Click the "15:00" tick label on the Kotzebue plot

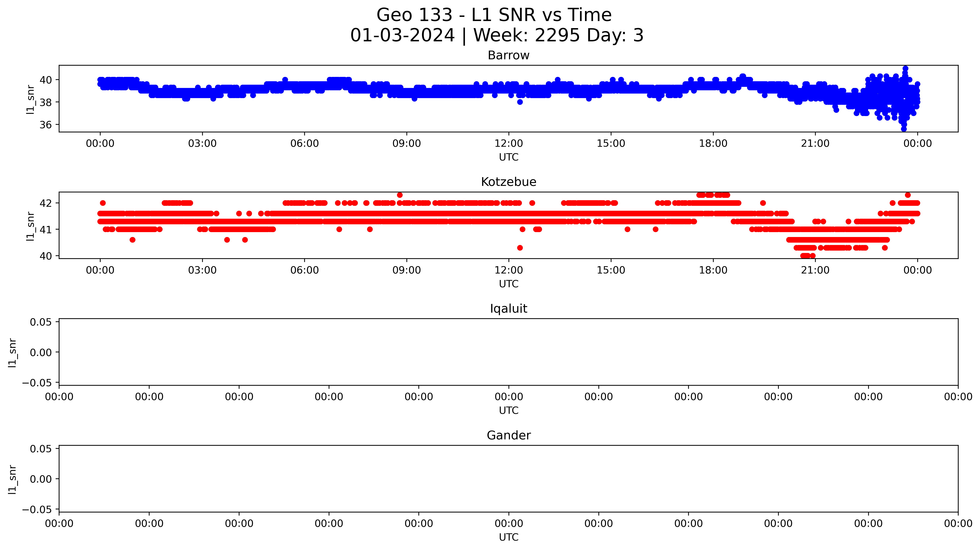pos(611,270)
